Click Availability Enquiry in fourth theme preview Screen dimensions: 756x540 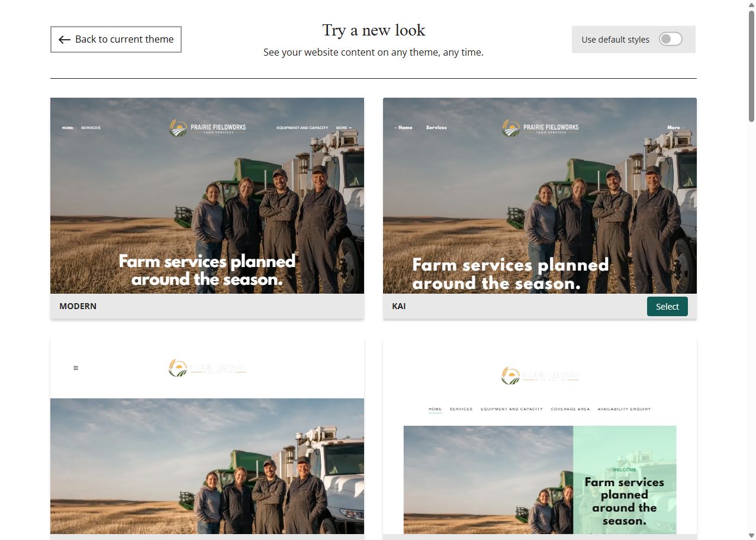[x=624, y=409]
